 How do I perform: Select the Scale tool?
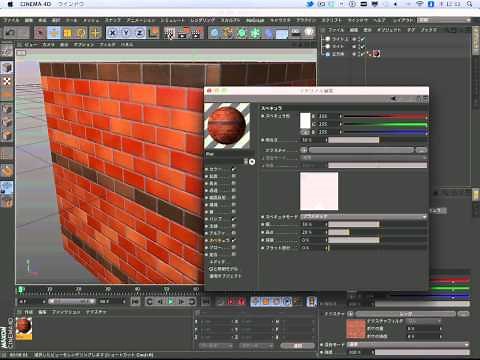point(68,33)
